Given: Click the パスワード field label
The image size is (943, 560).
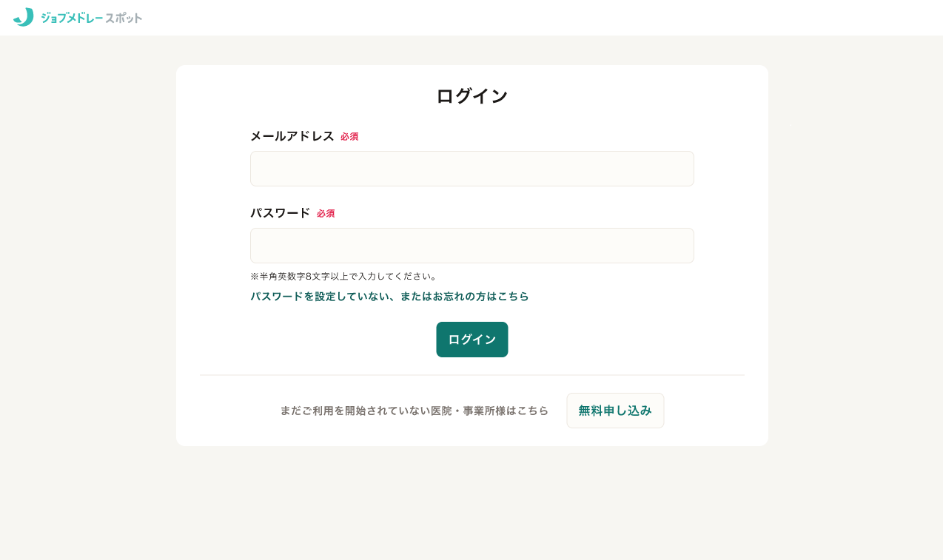Looking at the screenshot, I should [x=281, y=213].
